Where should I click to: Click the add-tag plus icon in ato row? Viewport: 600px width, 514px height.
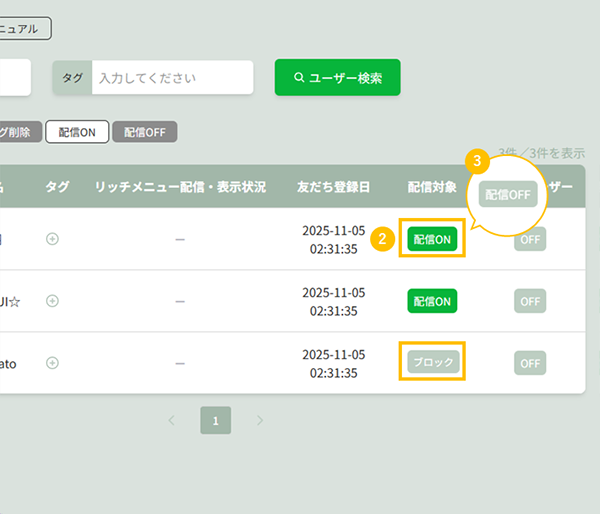click(53, 363)
